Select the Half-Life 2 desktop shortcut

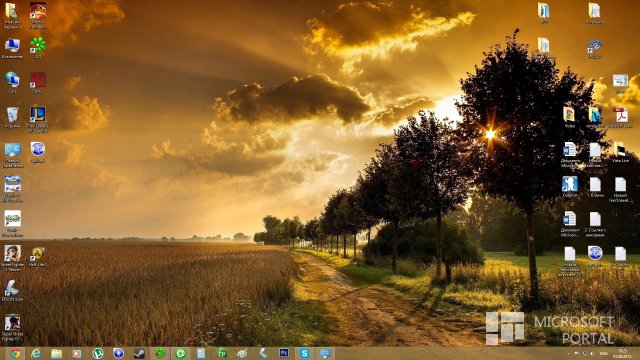(x=38, y=257)
